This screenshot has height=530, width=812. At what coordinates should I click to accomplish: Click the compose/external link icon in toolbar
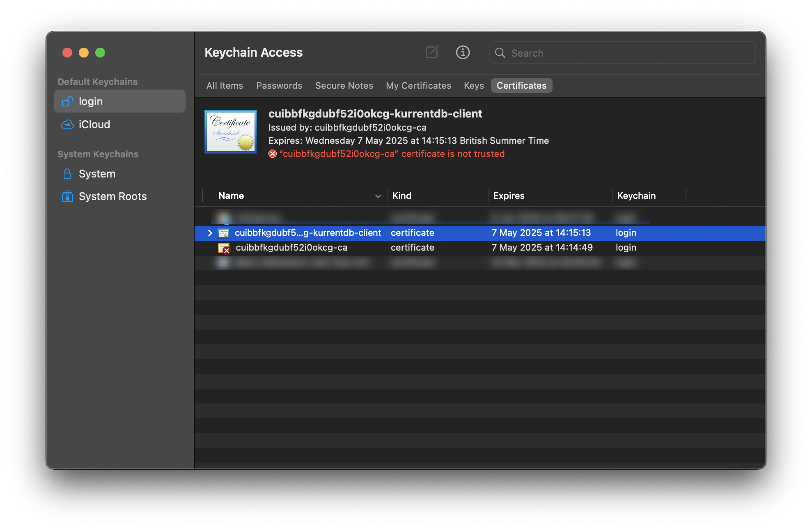(x=431, y=52)
